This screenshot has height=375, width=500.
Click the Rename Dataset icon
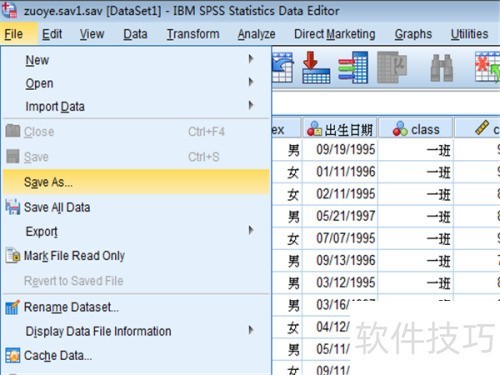13,307
